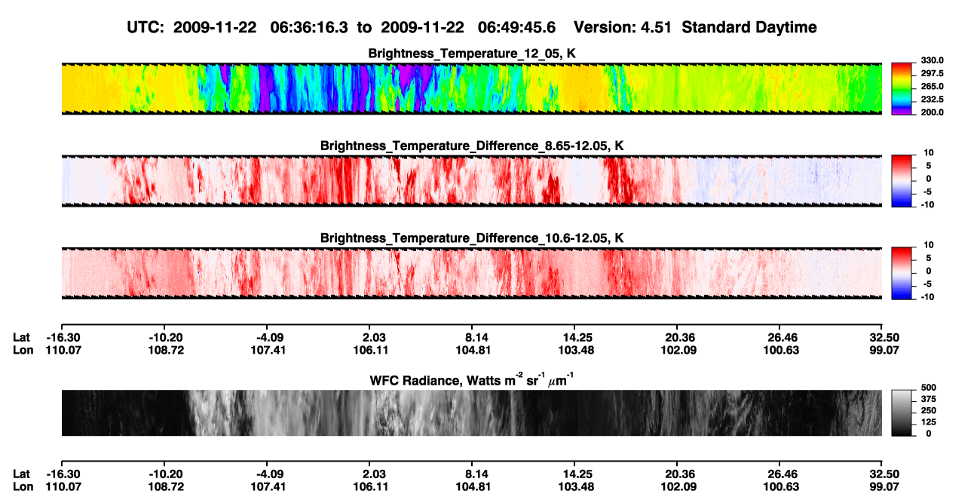The width and height of the screenshot is (980, 503).
Task: Click the 500 label on the WFC colorbar
Action: tap(927, 388)
